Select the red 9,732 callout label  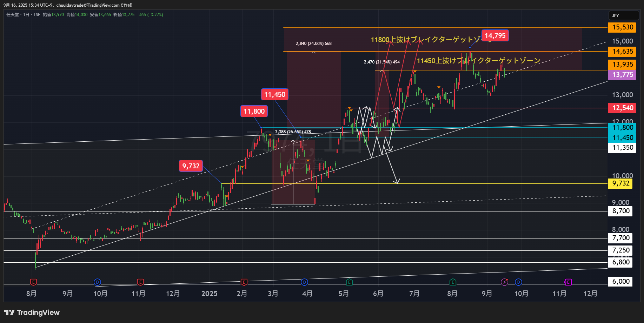(191, 166)
